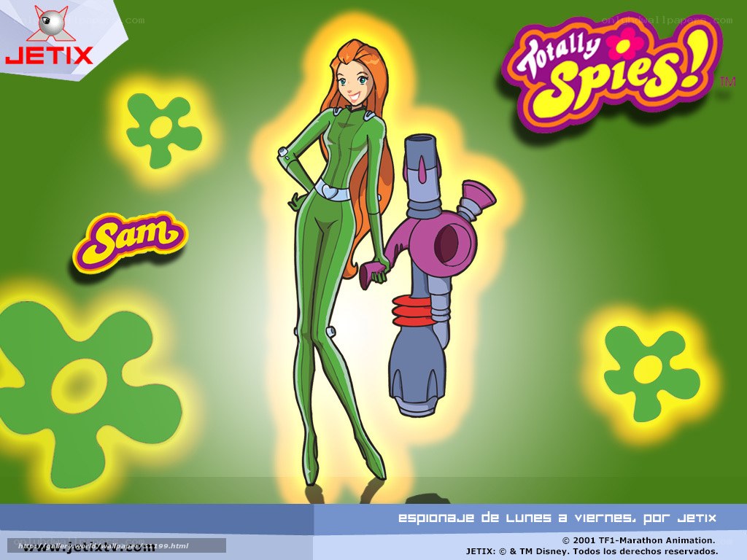
Task: Click 'espionaje de lunes a viernes, por jetix' text
Action: tap(557, 518)
